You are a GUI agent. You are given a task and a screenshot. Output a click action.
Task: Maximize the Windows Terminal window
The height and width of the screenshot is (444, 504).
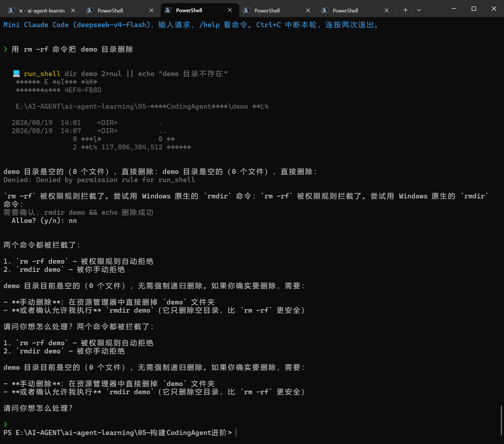474,9
